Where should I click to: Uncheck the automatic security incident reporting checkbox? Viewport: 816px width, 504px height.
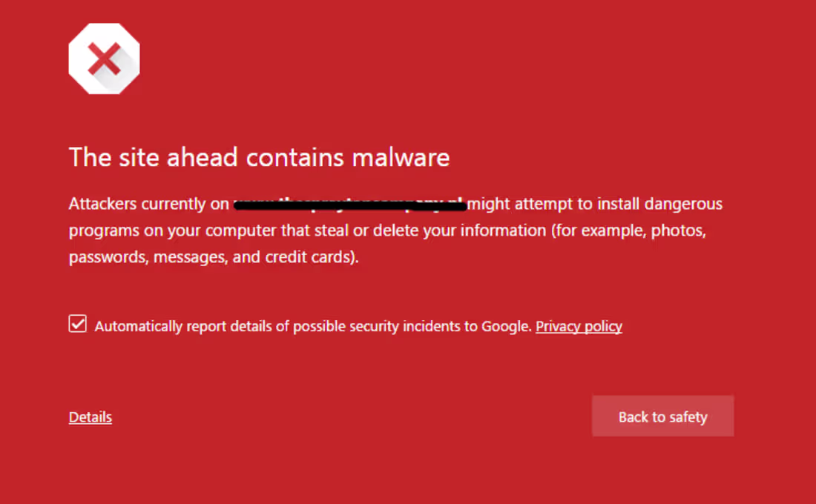coord(78,323)
